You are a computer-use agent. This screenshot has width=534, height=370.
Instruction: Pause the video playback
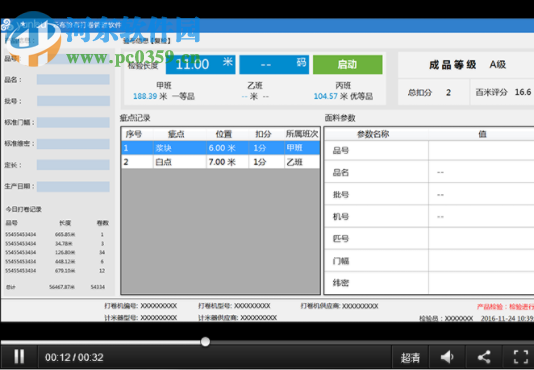(19, 357)
